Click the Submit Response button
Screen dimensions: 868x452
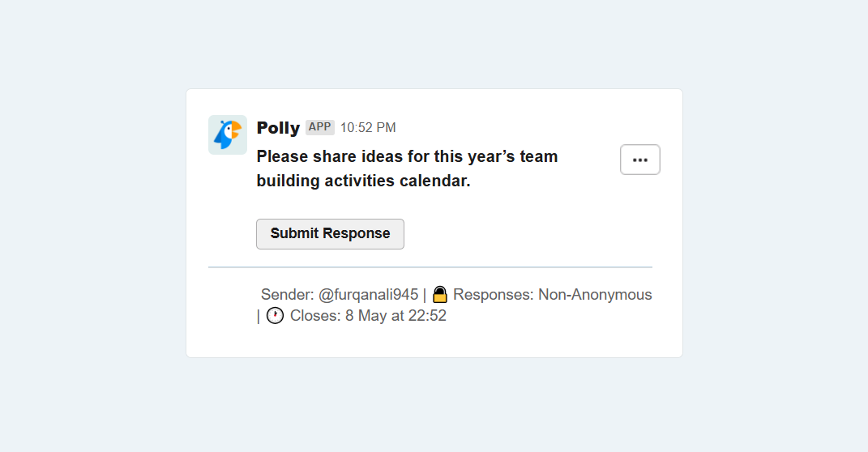click(330, 234)
